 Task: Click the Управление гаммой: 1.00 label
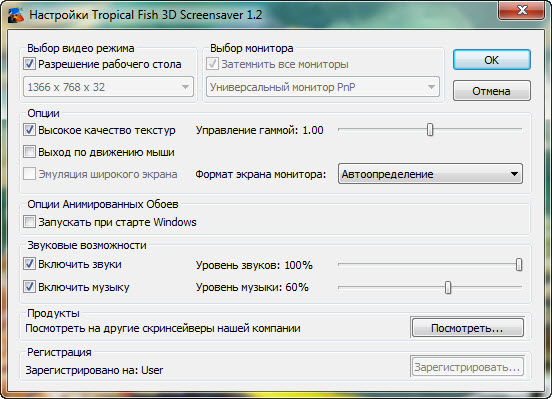(x=259, y=130)
